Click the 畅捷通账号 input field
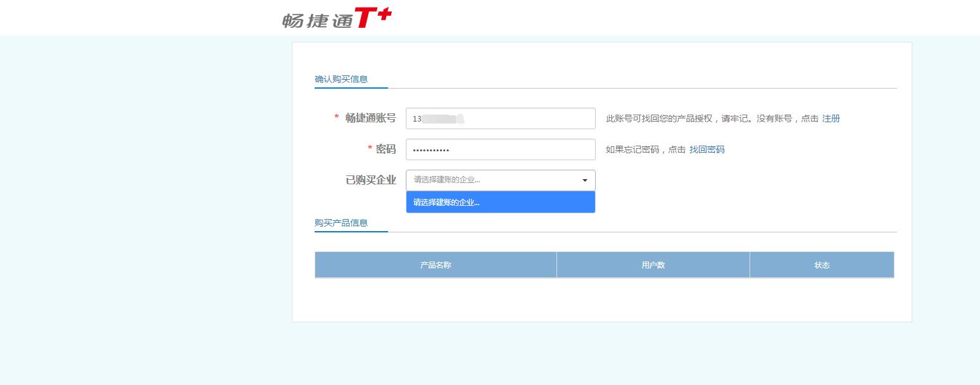Screen dimensions: 980x385 pyautogui.click(x=501, y=118)
